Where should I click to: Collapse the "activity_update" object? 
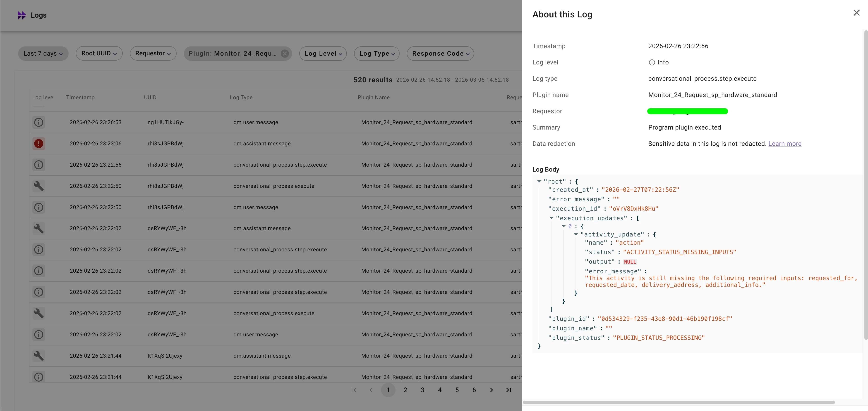coord(576,234)
